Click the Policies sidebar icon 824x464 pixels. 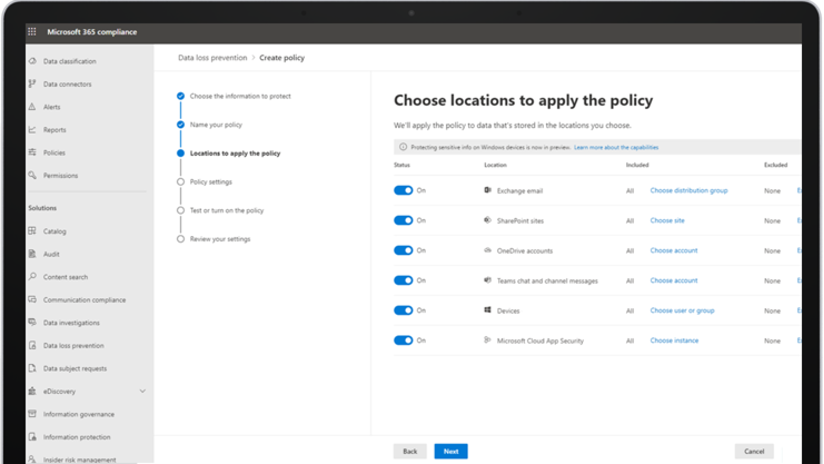click(x=33, y=152)
